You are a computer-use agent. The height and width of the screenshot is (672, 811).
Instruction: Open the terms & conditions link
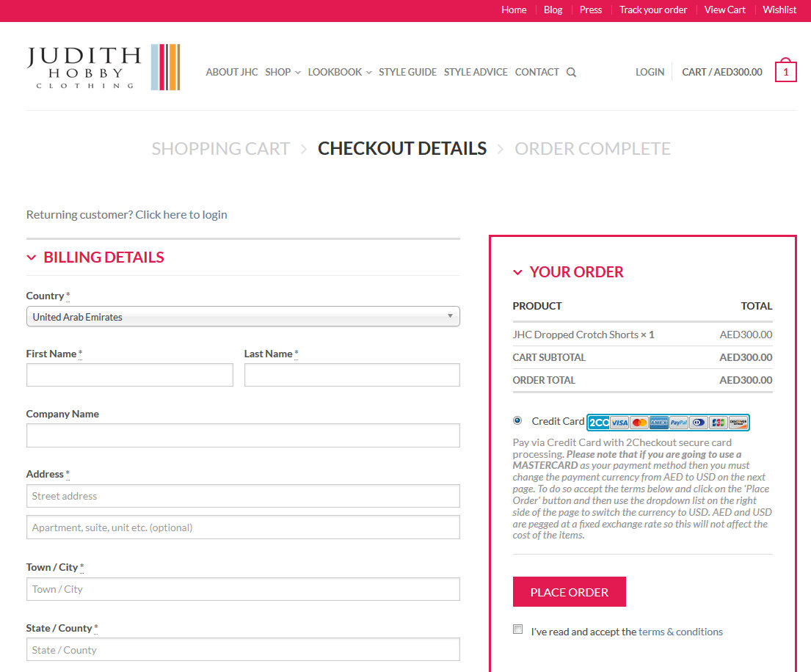click(680, 632)
